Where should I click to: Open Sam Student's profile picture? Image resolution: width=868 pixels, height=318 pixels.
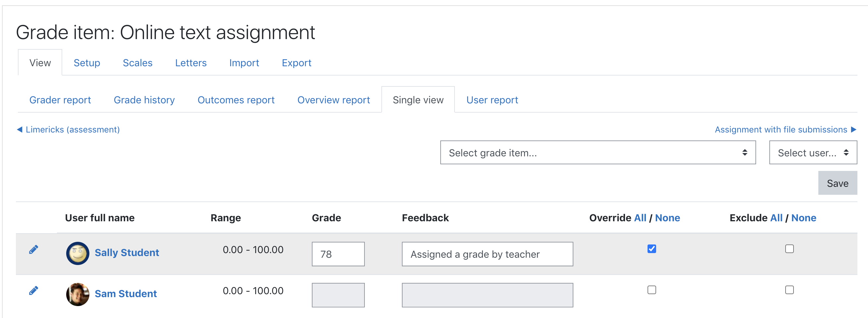(78, 294)
